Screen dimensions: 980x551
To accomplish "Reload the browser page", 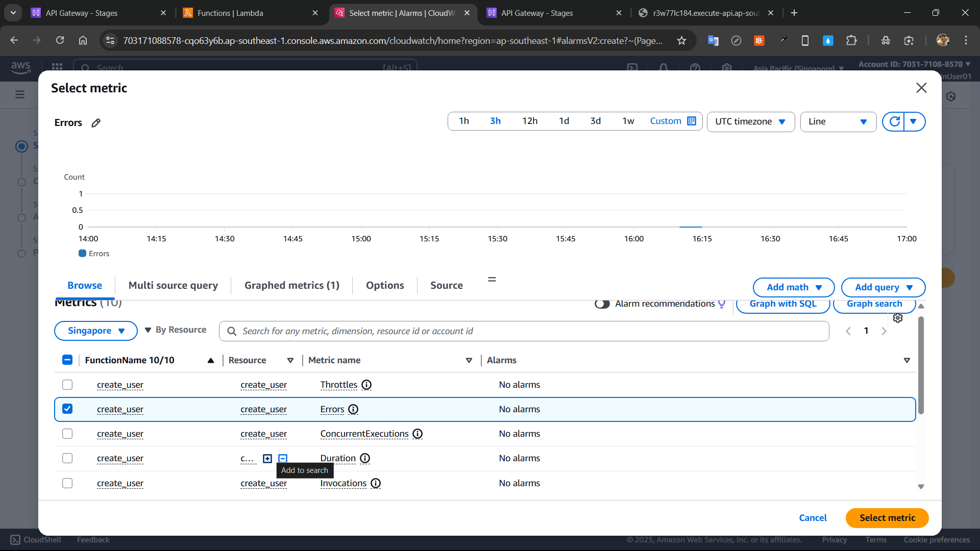I will (x=60, y=40).
